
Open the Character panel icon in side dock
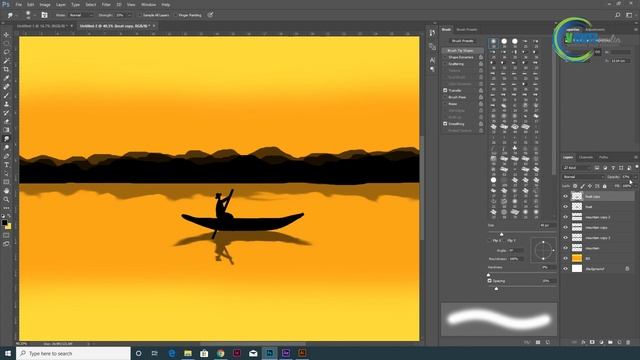tap(432, 60)
